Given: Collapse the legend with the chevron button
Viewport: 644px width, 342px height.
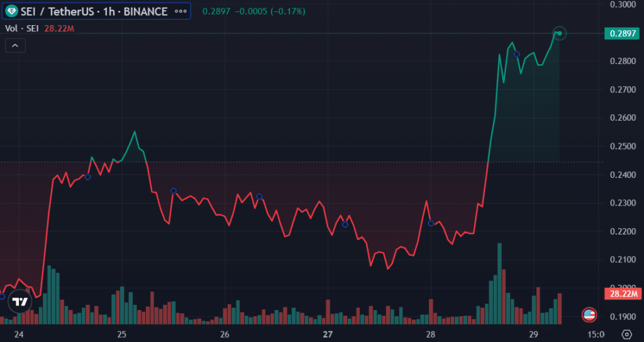Looking at the screenshot, I should [x=15, y=45].
